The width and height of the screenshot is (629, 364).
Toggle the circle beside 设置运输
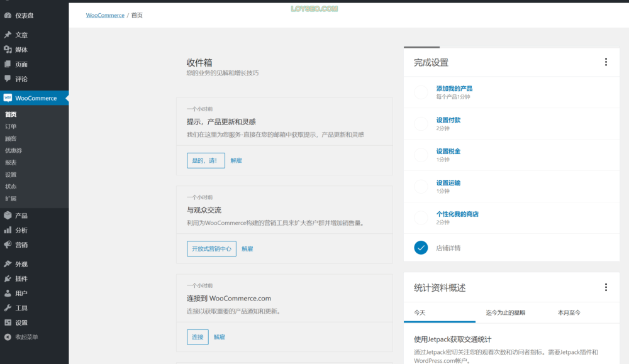(421, 187)
